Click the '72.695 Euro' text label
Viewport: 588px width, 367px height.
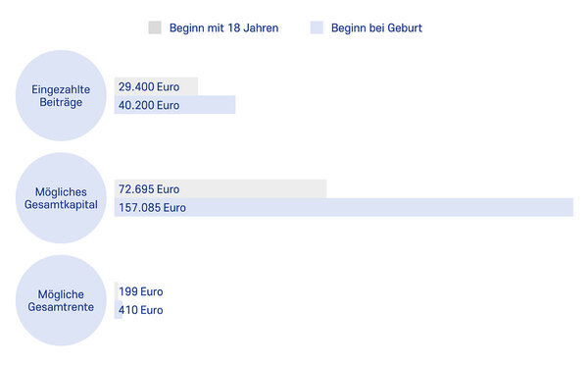(x=149, y=189)
